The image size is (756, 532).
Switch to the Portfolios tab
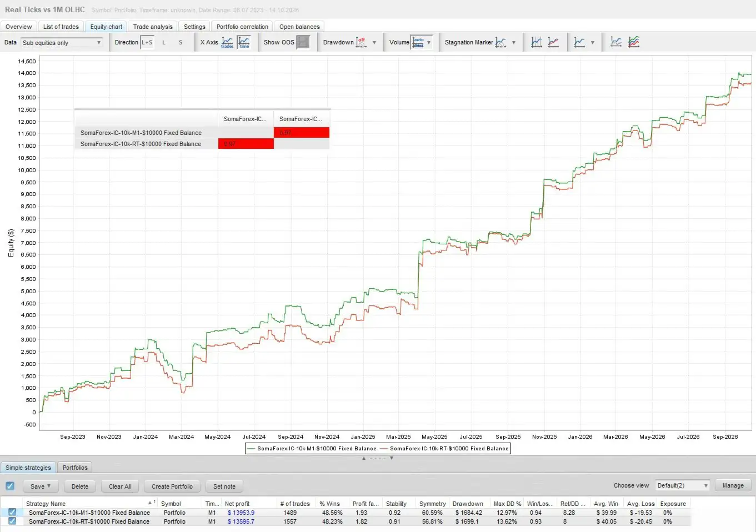[75, 468]
